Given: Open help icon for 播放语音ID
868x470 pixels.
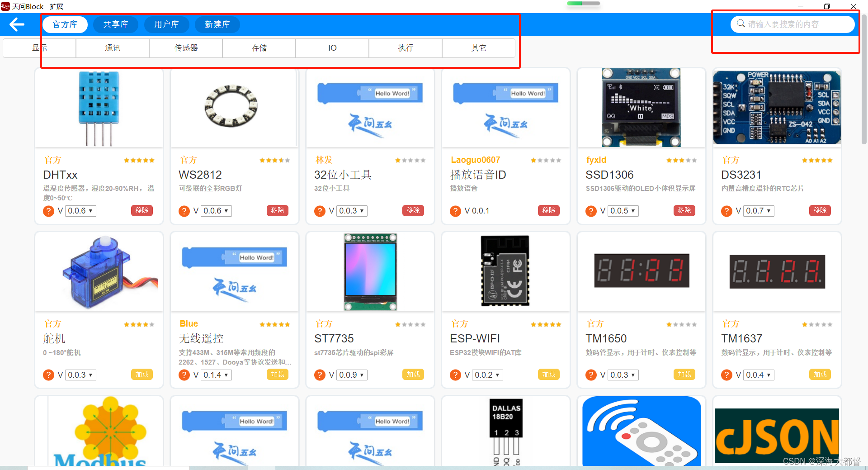Looking at the screenshot, I should pyautogui.click(x=455, y=211).
